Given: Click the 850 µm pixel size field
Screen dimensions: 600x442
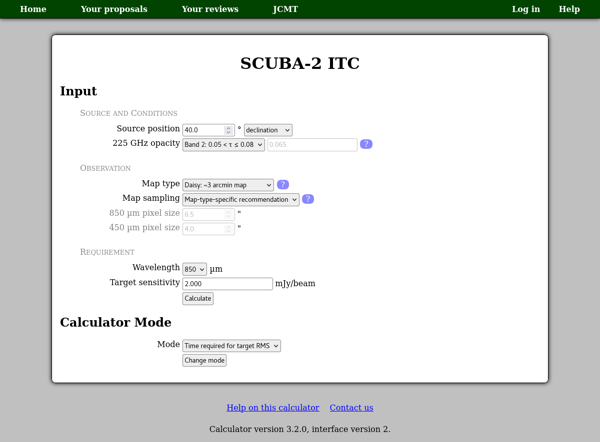Looking at the screenshot, I should pos(208,214).
